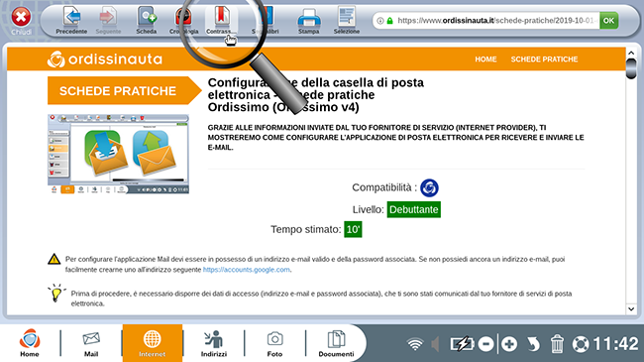Open the Cronologia history

pyautogui.click(x=183, y=20)
